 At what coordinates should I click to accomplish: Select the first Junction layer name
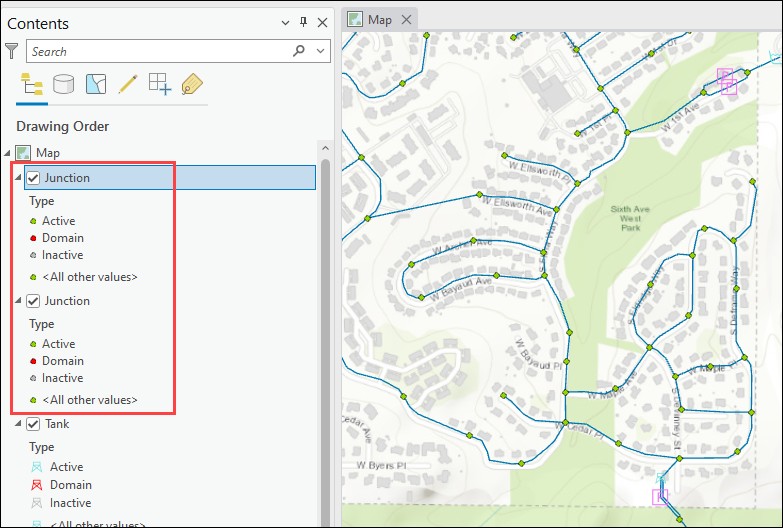(x=67, y=178)
